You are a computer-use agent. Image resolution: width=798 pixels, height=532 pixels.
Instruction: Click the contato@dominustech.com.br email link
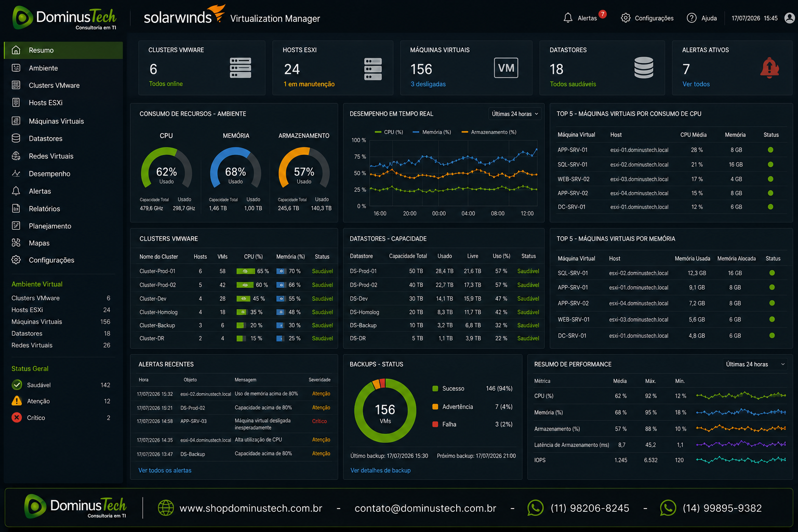[x=425, y=508]
